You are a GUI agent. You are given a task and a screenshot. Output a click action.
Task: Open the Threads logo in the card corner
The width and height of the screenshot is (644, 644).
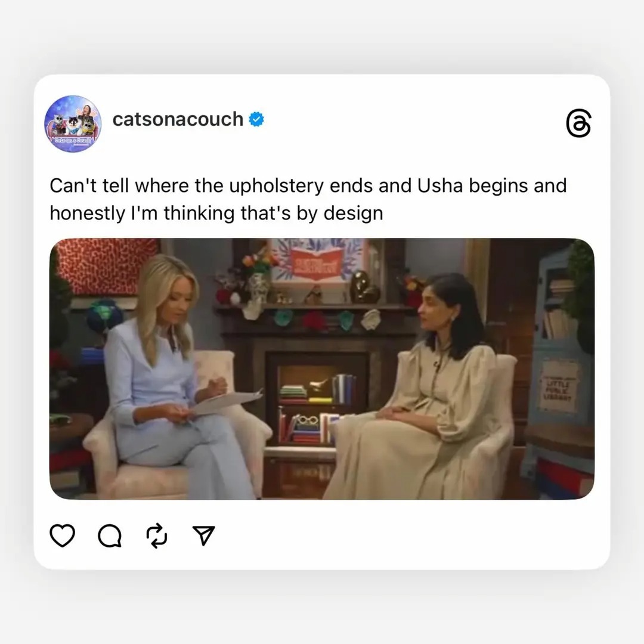pos(578,123)
